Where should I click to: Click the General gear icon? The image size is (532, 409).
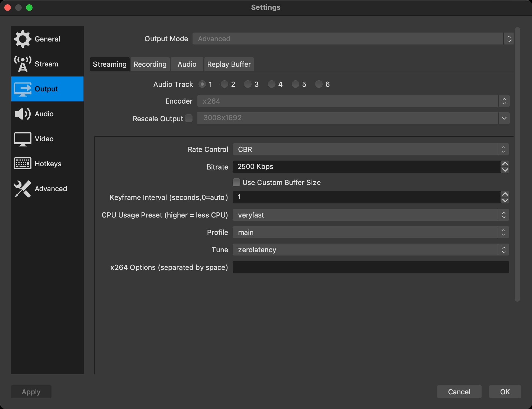[x=23, y=39]
